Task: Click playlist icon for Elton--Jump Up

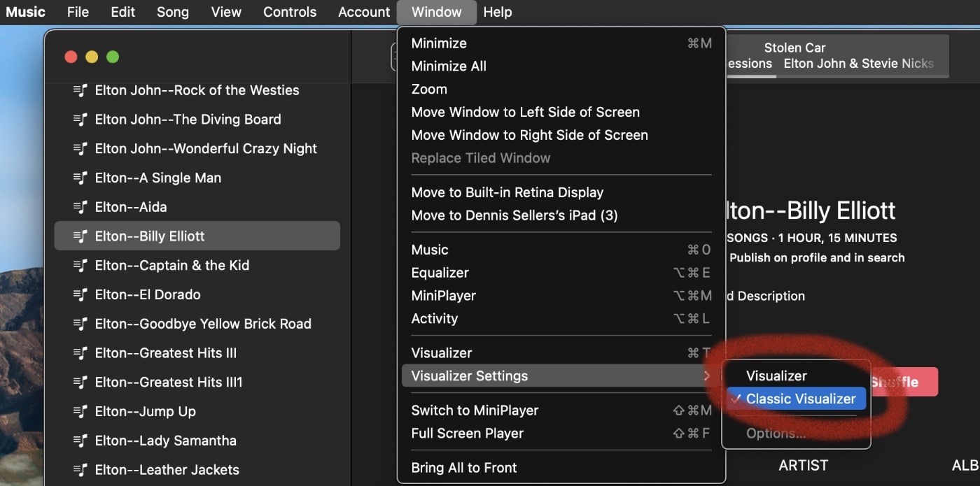Action: coord(80,411)
